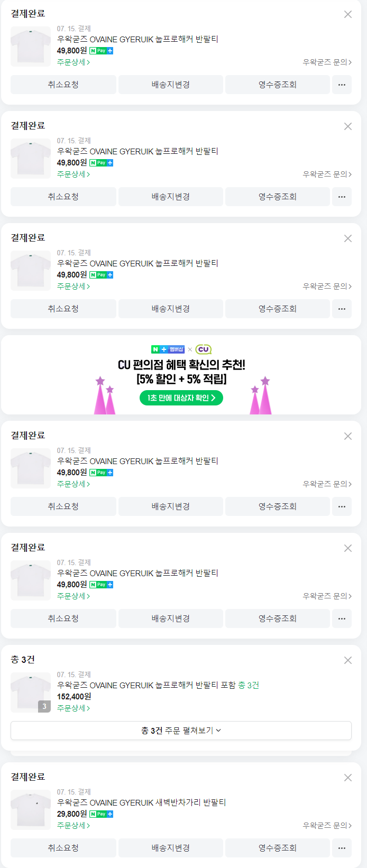
Task: Open the 새벽반차가리 반팔티 product title
Action: (141, 802)
